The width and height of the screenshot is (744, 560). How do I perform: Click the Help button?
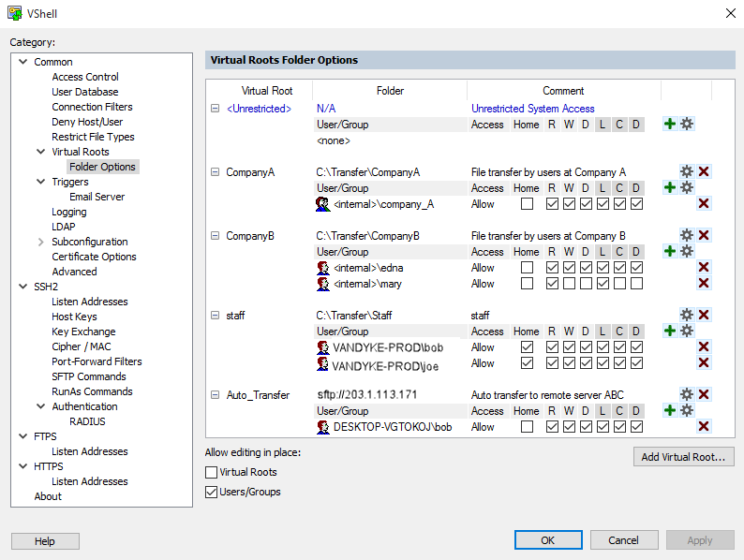pos(45,541)
